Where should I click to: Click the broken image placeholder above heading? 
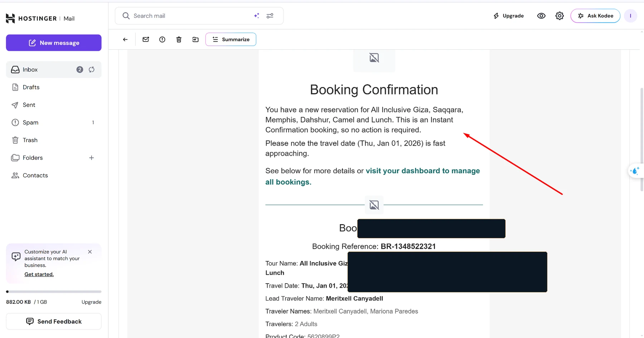pos(374,58)
